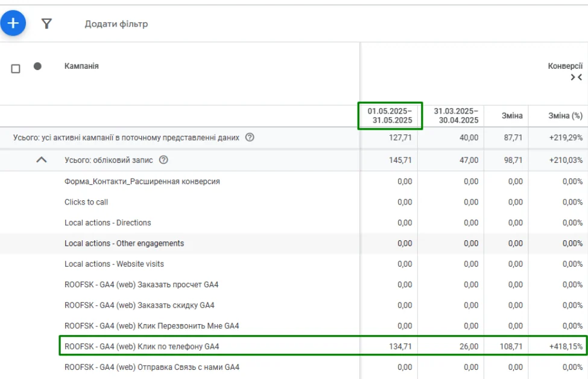The width and height of the screenshot is (588, 379).
Task: Click the Отправка Связь с нами GA4 row
Action: pyautogui.click(x=294, y=368)
